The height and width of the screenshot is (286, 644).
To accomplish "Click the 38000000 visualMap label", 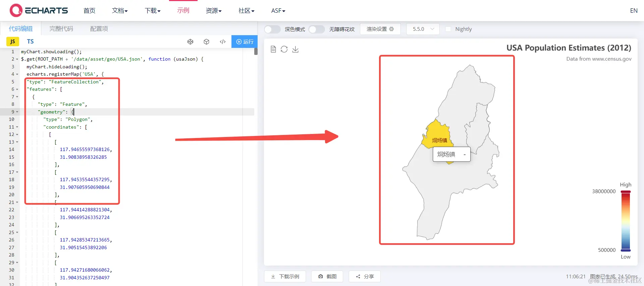I will [604, 192].
